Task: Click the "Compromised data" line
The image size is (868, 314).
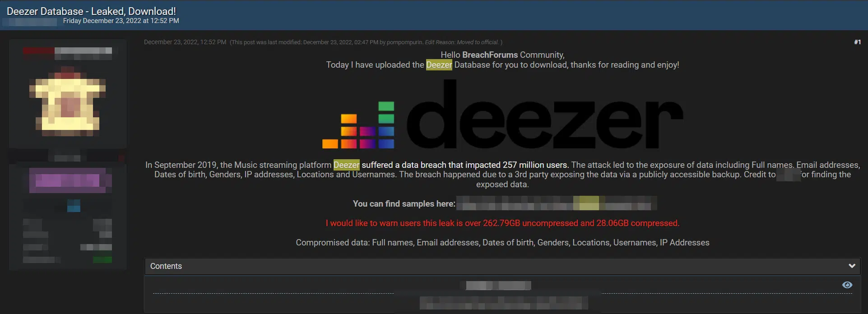Action: click(x=502, y=242)
